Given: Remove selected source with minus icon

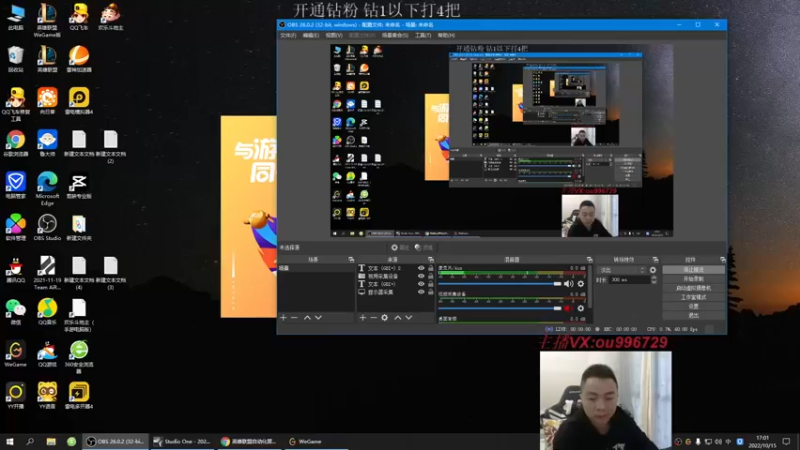Looking at the screenshot, I should (x=373, y=318).
